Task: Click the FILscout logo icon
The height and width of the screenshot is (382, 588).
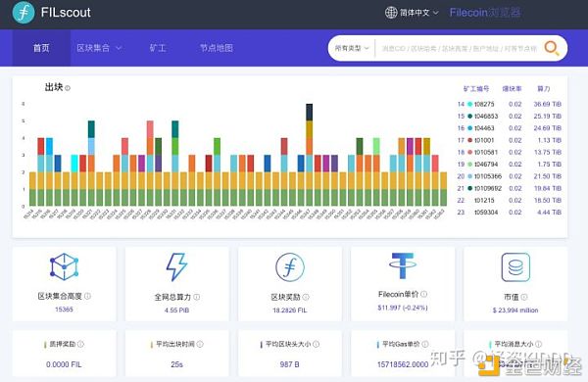Action: click(24, 13)
